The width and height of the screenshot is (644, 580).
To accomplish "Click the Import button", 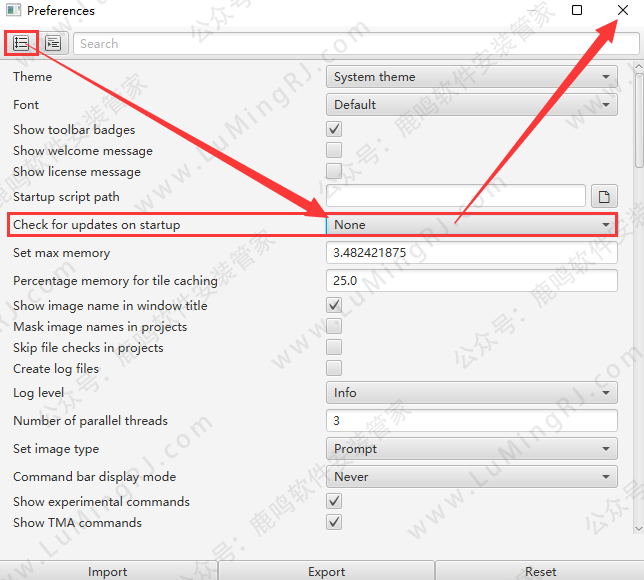I will (x=107, y=571).
